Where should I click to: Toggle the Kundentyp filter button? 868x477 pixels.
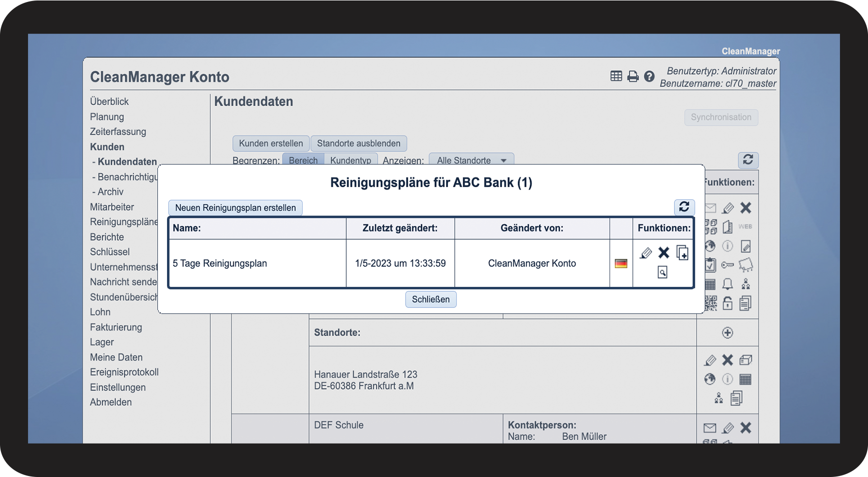[351, 160]
